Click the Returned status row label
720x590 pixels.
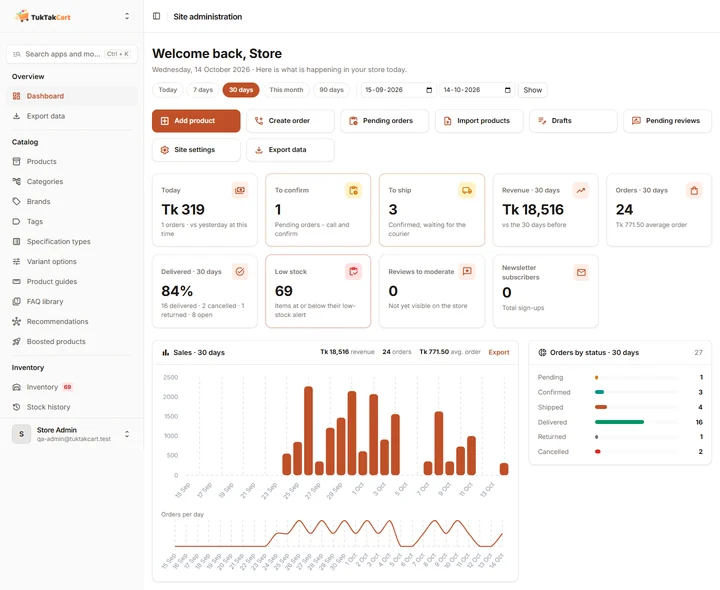coord(551,437)
